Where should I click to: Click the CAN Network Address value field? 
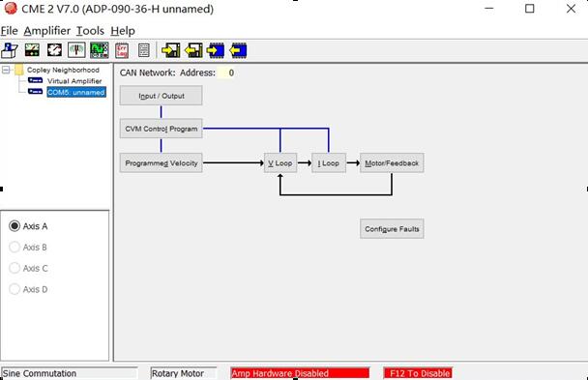[226, 73]
